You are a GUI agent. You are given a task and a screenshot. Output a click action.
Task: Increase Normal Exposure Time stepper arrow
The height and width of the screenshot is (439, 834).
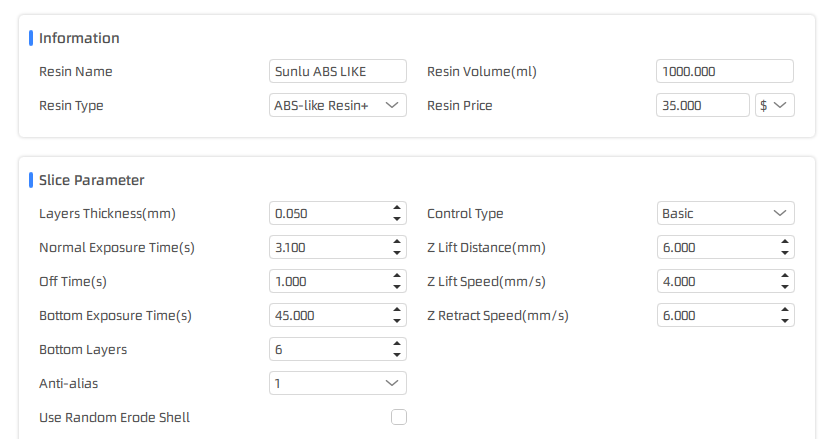397,242
